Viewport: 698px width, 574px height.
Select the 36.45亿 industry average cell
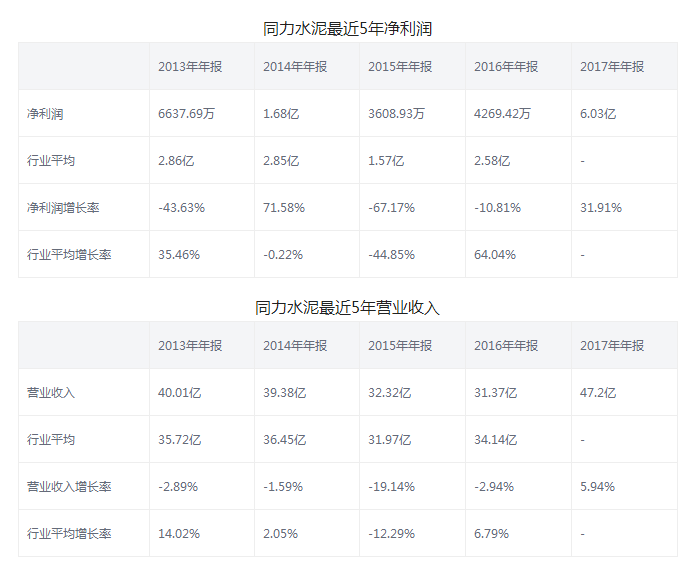point(285,440)
